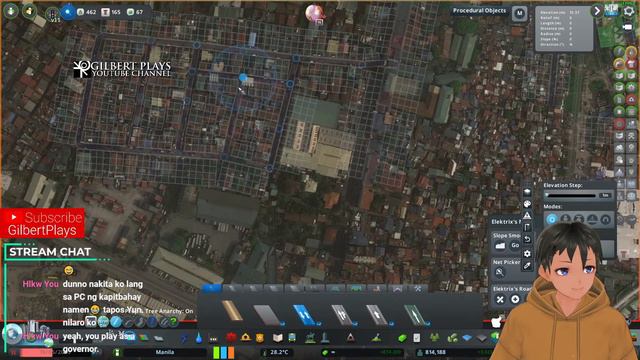Select the first highlighted elevation mode
This screenshot has width=640, height=360.
551,219
